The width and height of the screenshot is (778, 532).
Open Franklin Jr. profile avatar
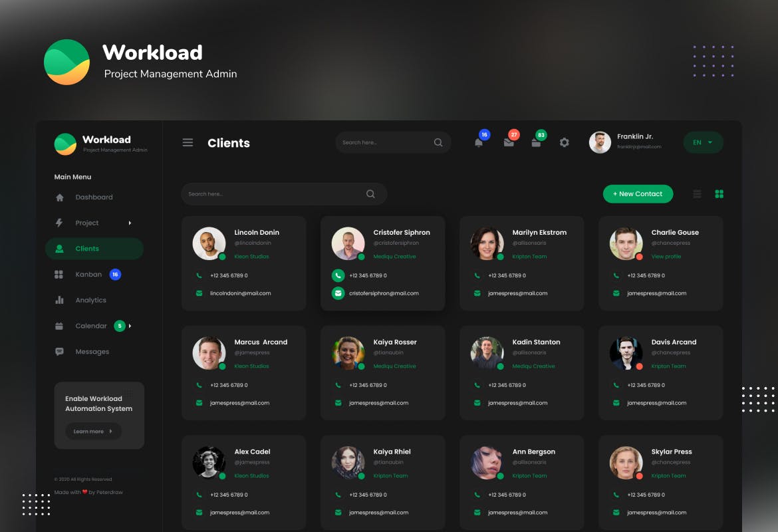click(600, 142)
